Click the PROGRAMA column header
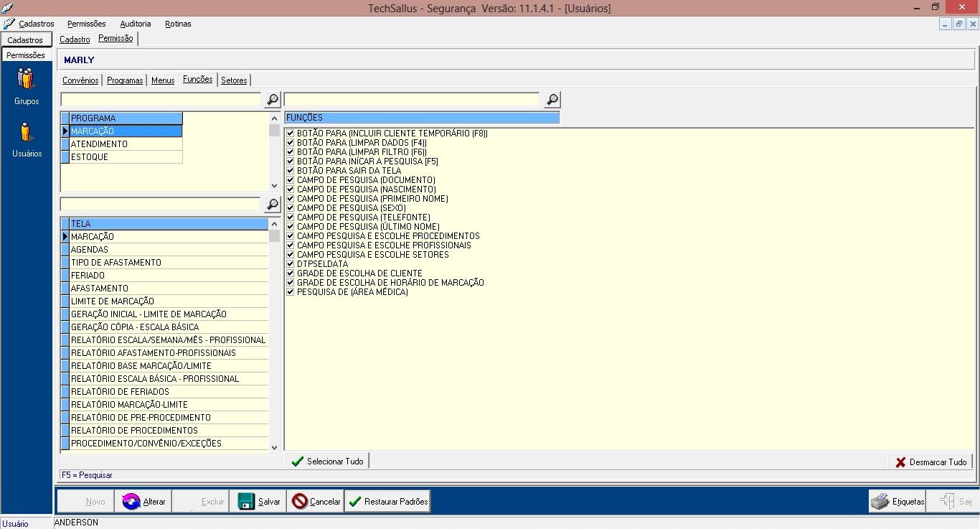The image size is (980, 529). pos(126,118)
